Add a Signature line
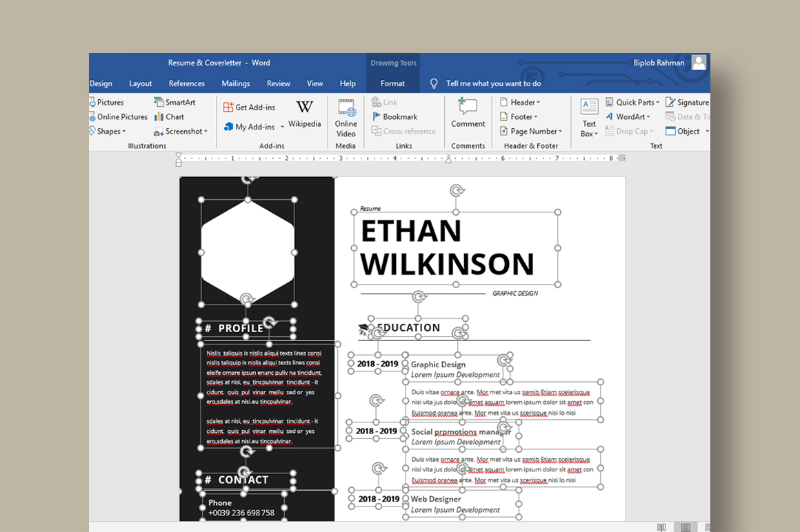This screenshot has height=532, width=800. tap(688, 103)
